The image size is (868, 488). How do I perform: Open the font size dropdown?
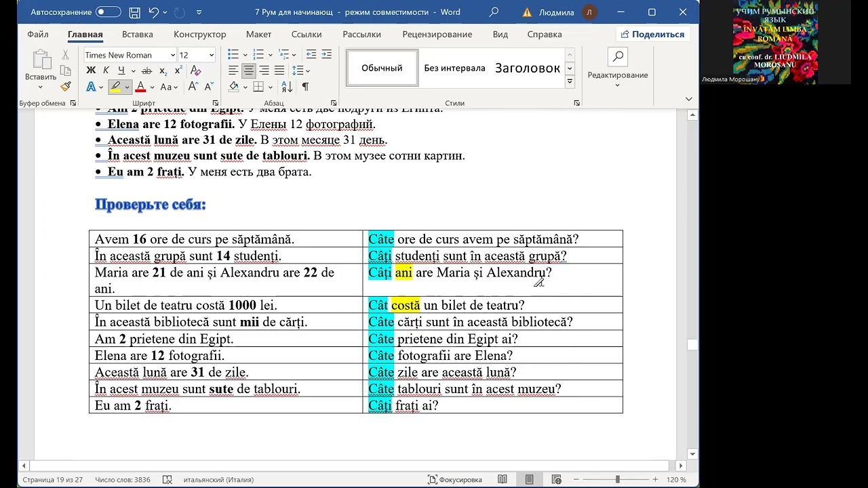click(211, 55)
